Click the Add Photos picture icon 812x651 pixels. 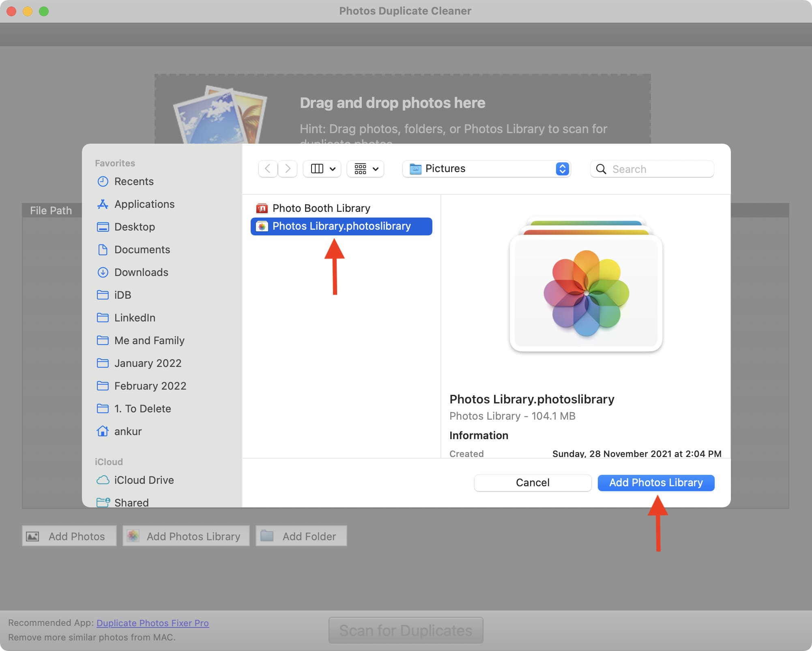click(32, 537)
